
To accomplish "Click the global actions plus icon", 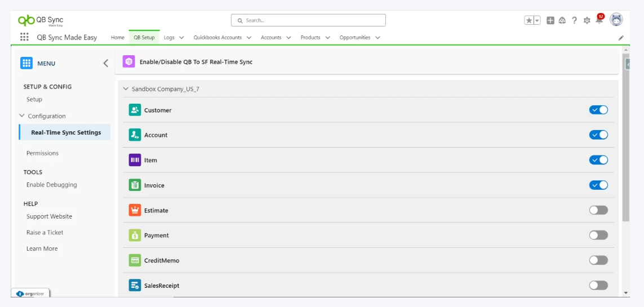I will click(x=550, y=20).
